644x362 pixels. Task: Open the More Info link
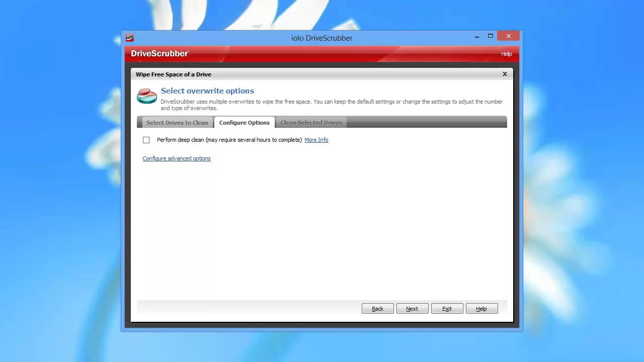tap(316, 140)
